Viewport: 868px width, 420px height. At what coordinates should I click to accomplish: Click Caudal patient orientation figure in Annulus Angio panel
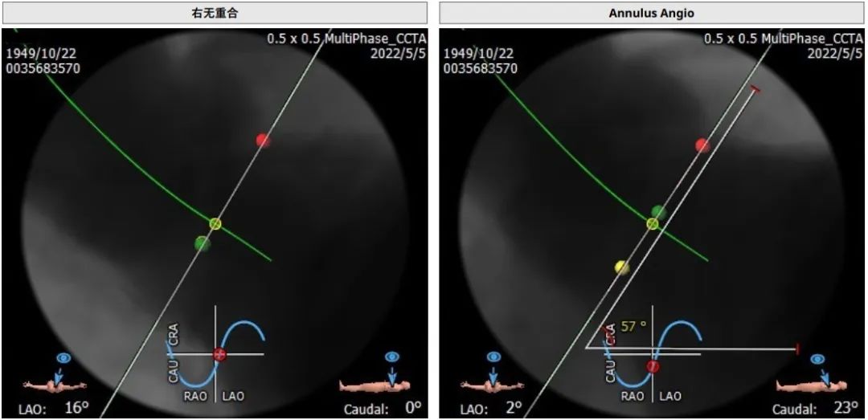tap(811, 385)
